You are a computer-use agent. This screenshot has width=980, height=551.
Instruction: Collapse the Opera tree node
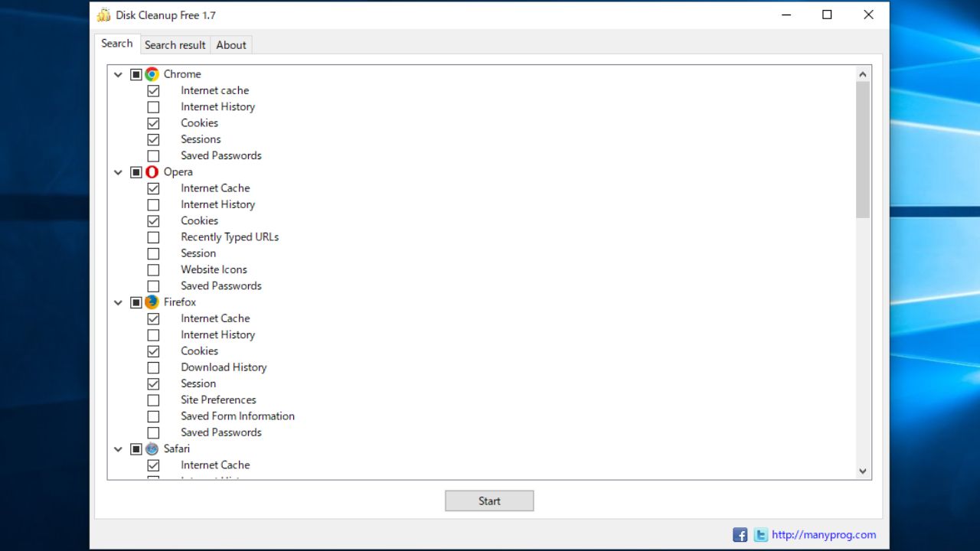[x=118, y=172]
